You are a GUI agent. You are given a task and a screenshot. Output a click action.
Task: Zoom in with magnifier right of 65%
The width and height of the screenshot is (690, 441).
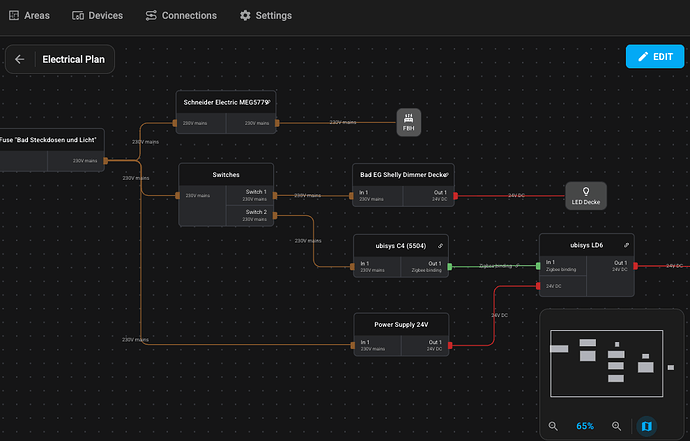coord(617,426)
